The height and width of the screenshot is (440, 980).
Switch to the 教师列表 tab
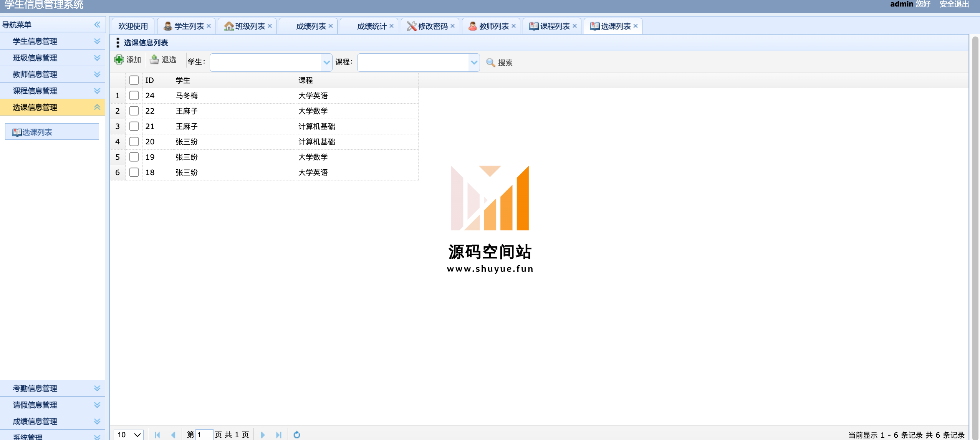pyautogui.click(x=491, y=26)
